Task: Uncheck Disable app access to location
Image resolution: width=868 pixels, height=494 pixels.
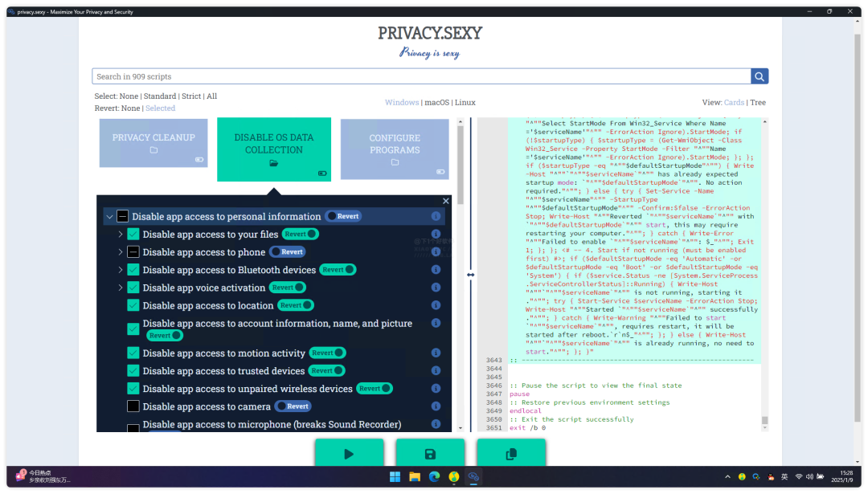Action: 133,304
